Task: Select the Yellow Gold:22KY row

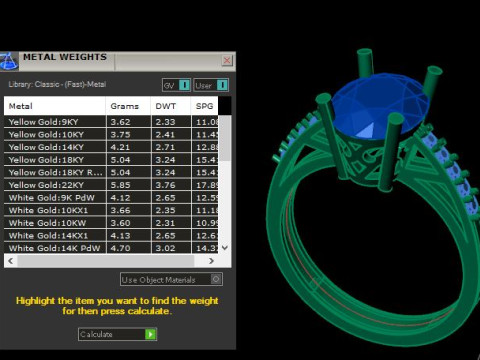Action: [x=111, y=185]
